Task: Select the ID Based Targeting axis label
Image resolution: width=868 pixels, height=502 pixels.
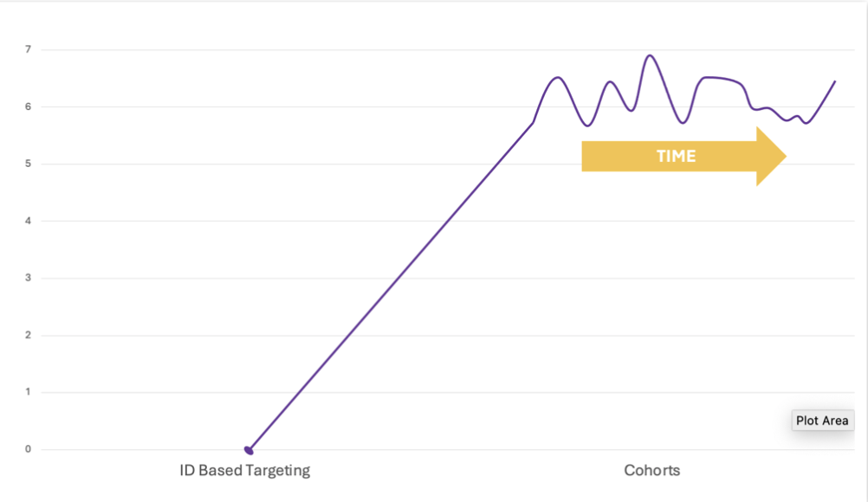Action: (244, 471)
